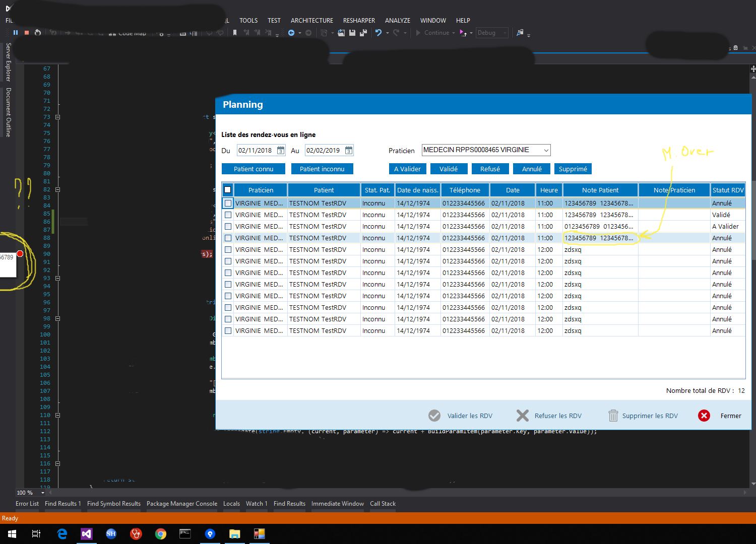Open File Explorer from the taskbar

235,534
